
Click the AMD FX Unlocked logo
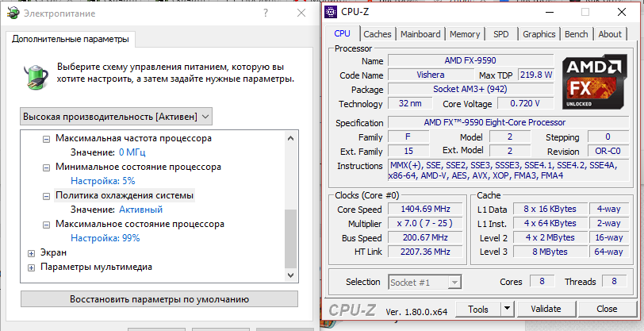point(594,82)
